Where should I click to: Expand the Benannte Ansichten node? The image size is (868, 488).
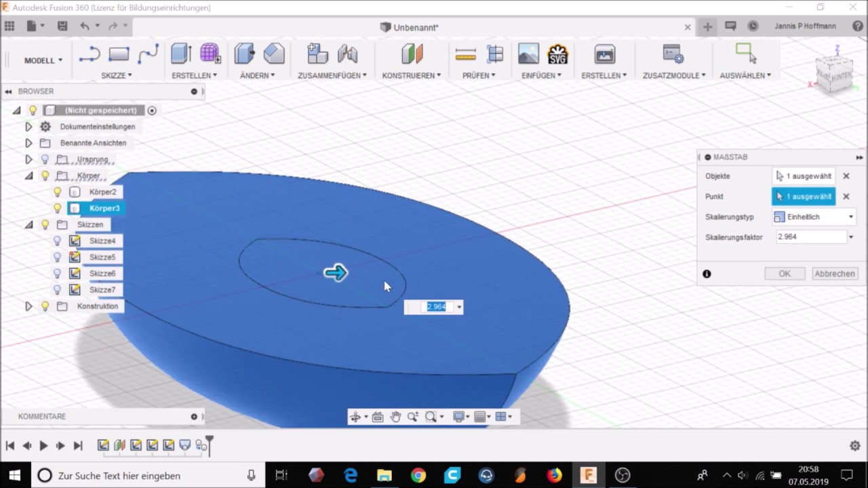(x=28, y=143)
